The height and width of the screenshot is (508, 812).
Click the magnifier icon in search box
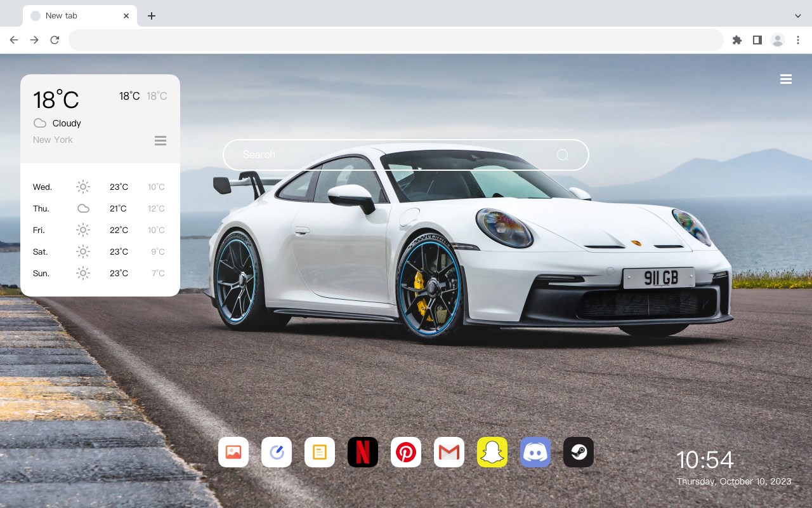click(563, 155)
